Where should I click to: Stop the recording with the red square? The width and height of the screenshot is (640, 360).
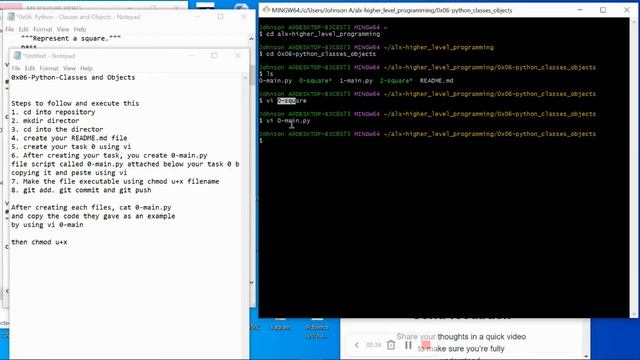point(426,345)
